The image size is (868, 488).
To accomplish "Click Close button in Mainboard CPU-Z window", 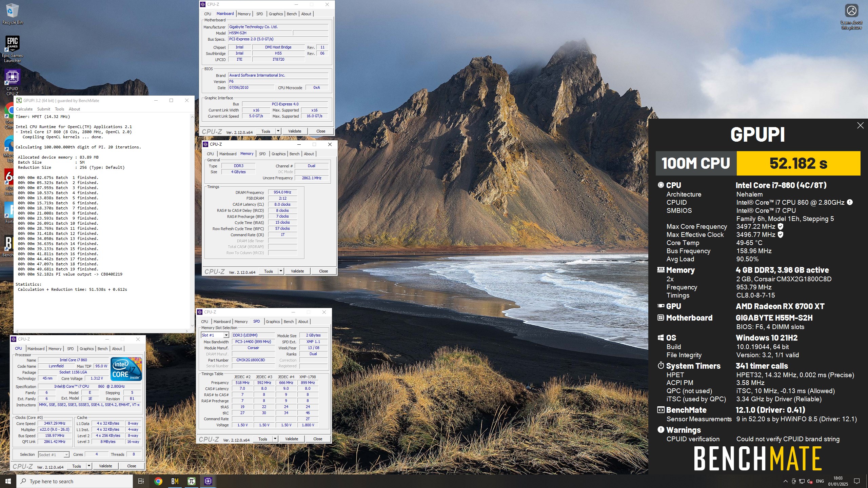I will point(320,131).
